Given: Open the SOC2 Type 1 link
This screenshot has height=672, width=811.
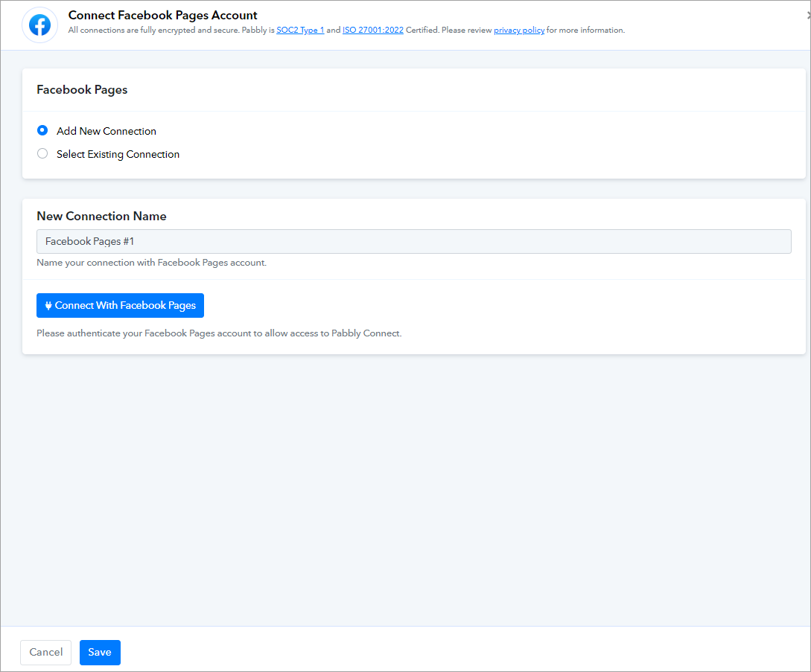Looking at the screenshot, I should [x=300, y=30].
